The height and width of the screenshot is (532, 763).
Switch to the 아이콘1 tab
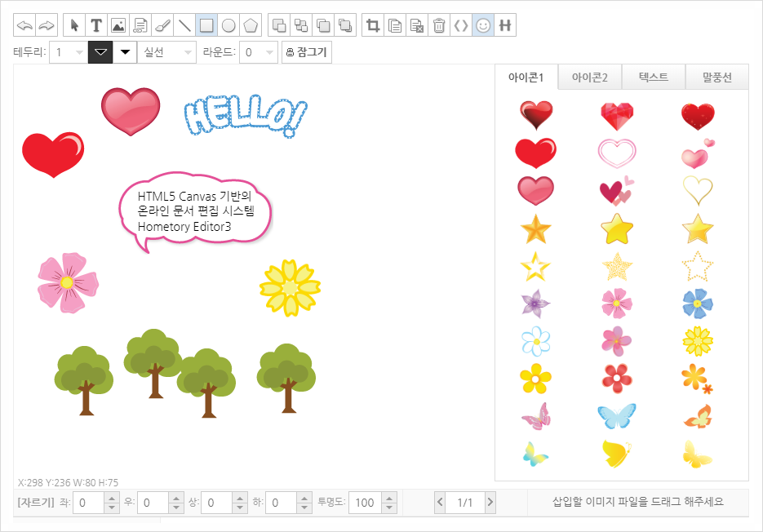[526, 78]
